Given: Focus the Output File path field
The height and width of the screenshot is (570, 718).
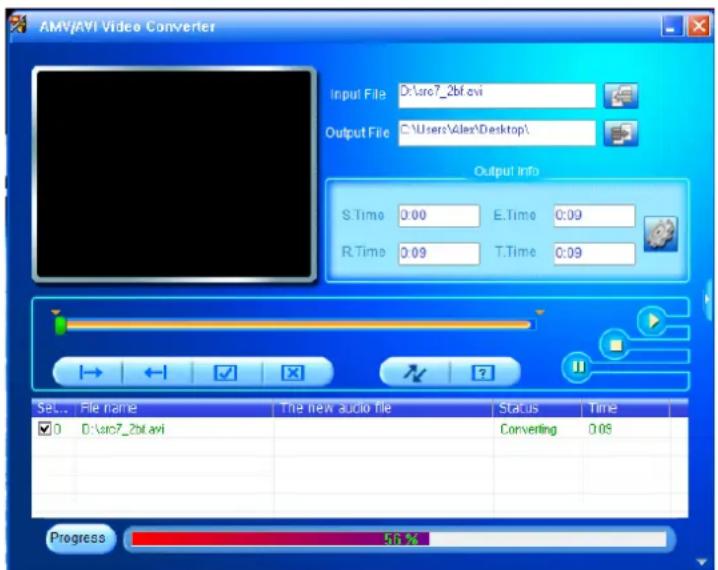Looking at the screenshot, I should (497, 133).
